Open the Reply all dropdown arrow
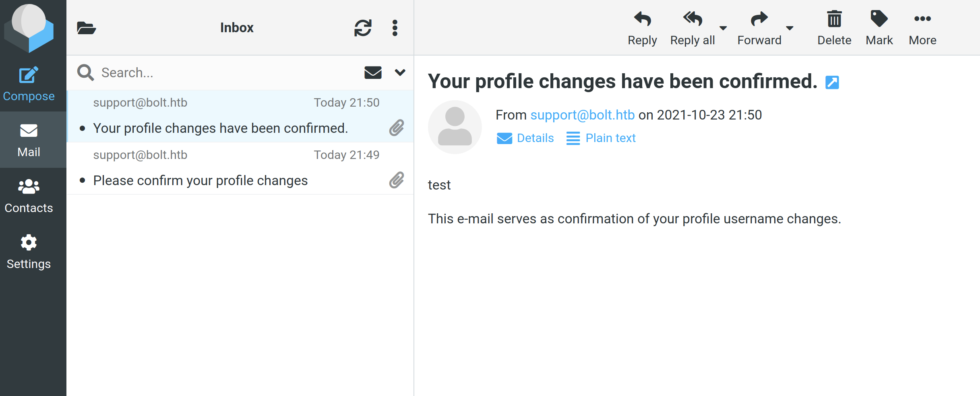Image resolution: width=980 pixels, height=396 pixels. [x=723, y=28]
